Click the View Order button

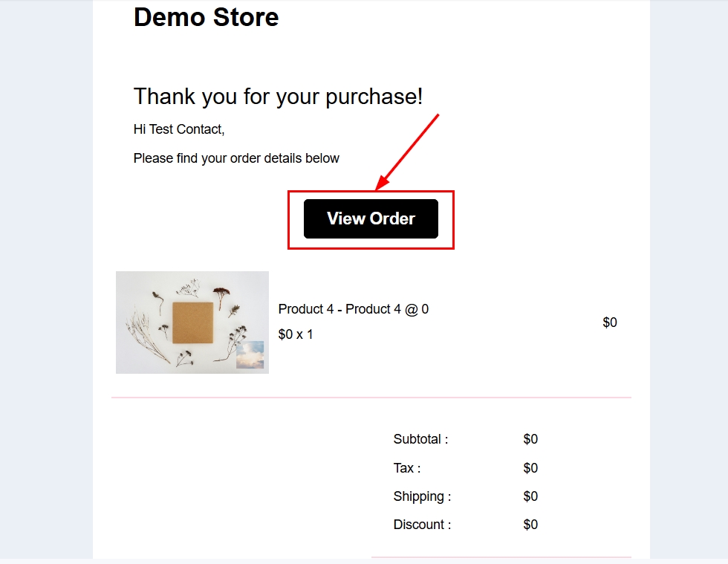[x=371, y=218]
